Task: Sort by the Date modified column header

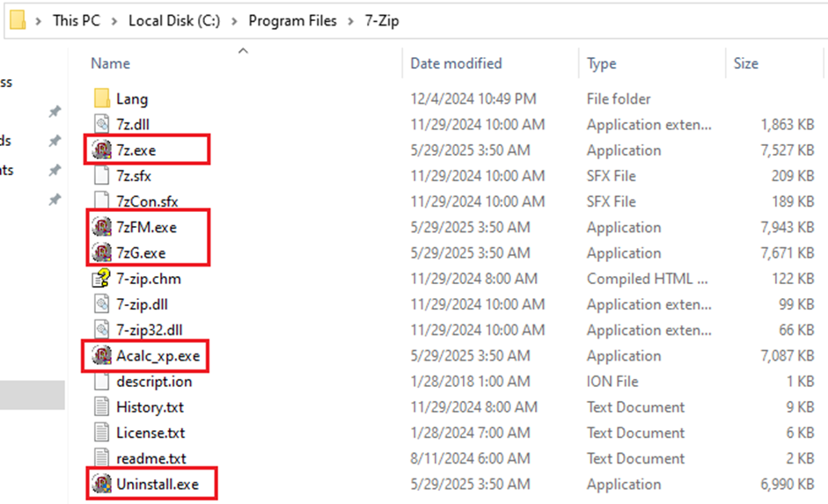Action: coord(457,63)
